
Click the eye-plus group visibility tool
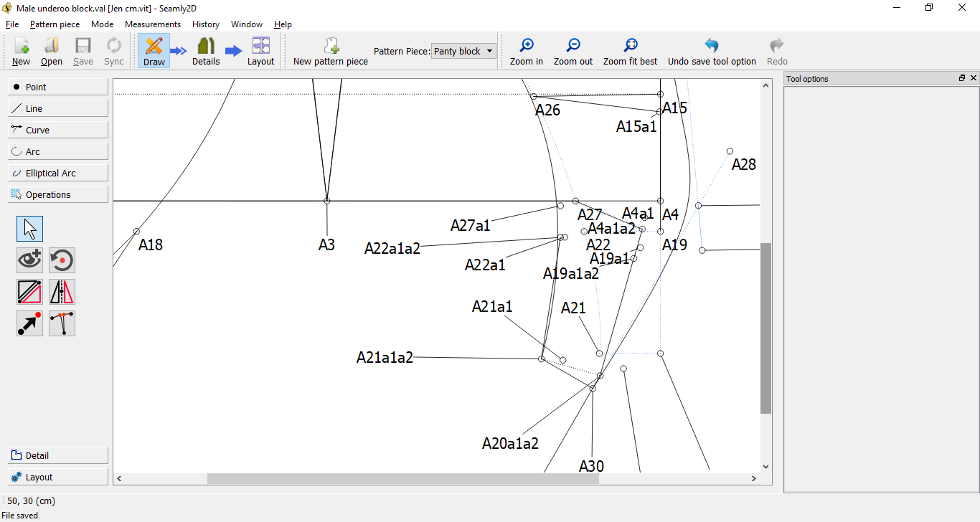(29, 260)
